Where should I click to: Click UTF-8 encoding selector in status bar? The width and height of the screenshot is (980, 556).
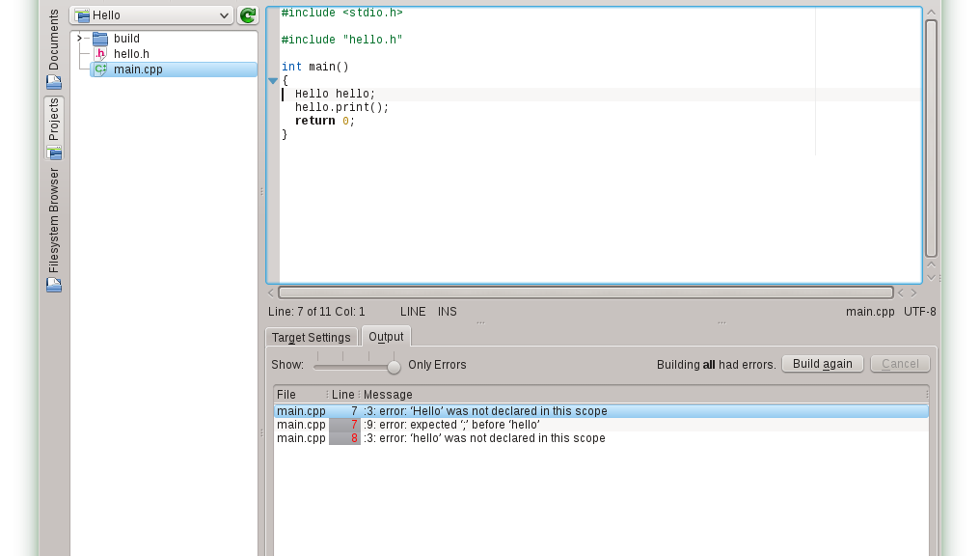[919, 312]
